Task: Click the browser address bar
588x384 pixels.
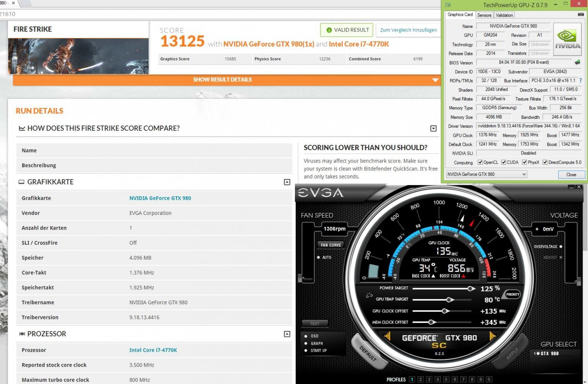Action: pos(221,14)
